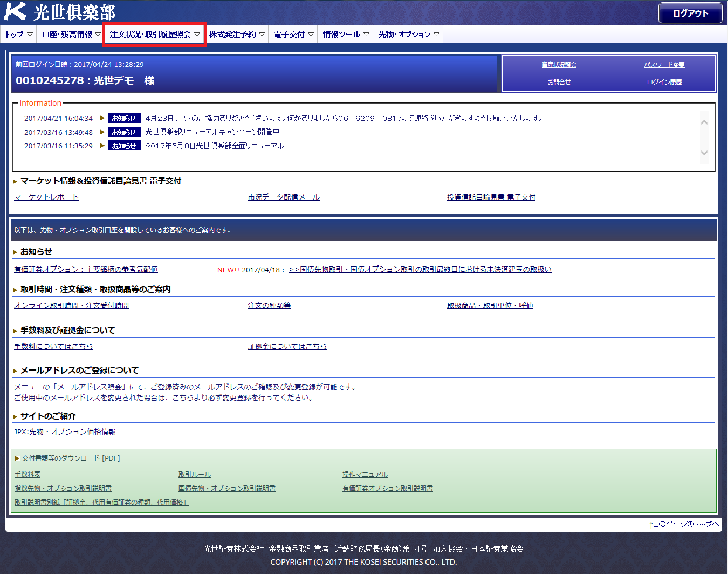Image resolution: width=728 pixels, height=576 pixels.
Task: Click dropdown arrow next to トップ
Action: click(30, 34)
